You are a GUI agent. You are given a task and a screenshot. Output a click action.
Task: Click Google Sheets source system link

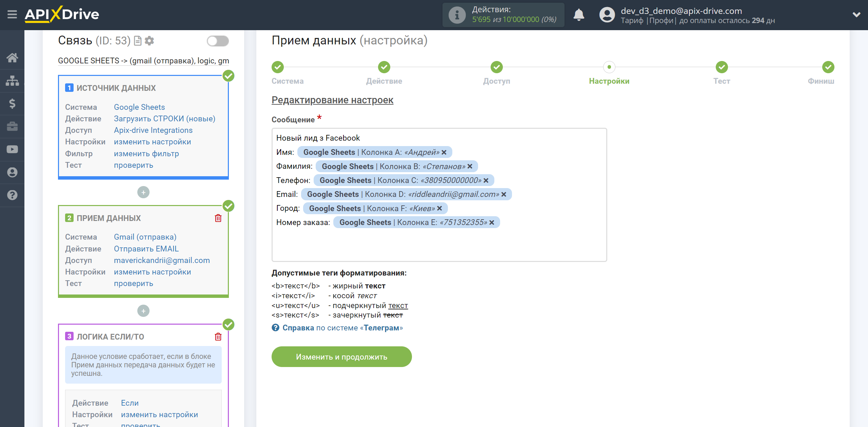click(139, 107)
